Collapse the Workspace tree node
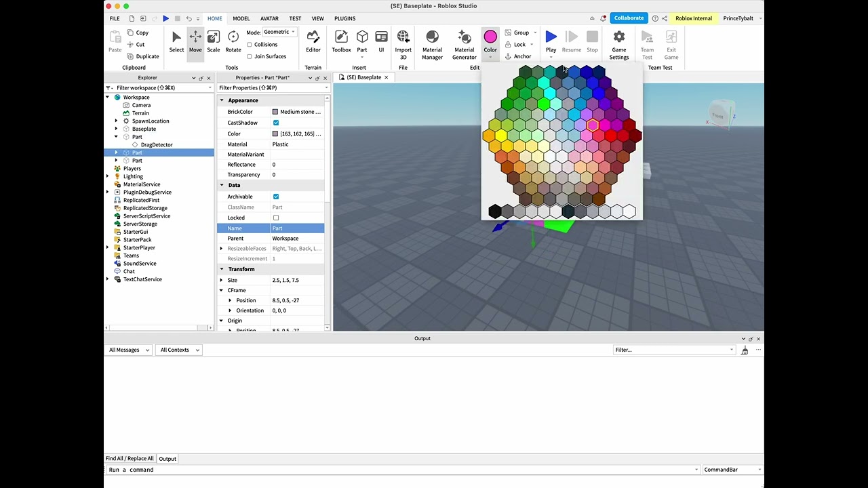 (108, 98)
